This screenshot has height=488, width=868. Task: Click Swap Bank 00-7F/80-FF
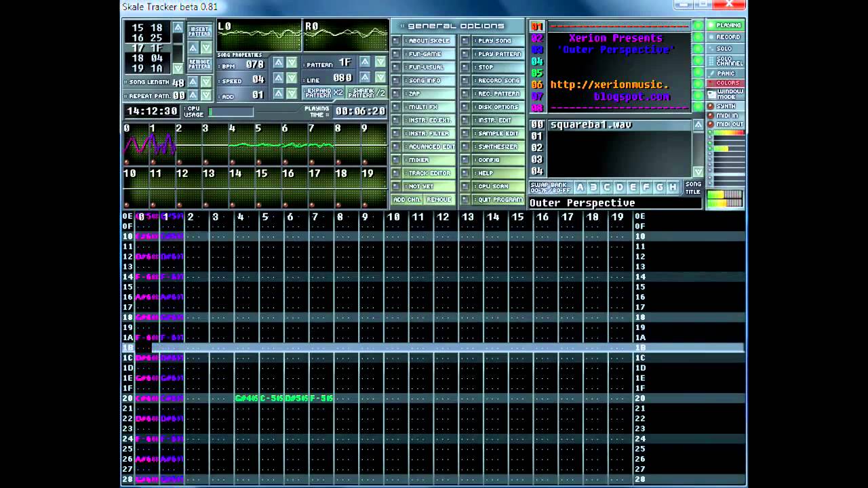pos(550,187)
